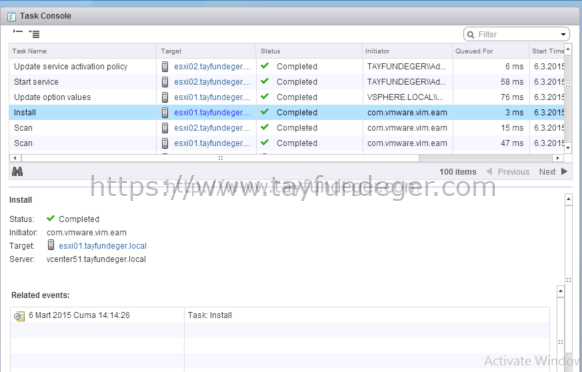The height and width of the screenshot is (372, 582).
Task: Click the details pane scroll up arrow
Action: tap(568, 199)
